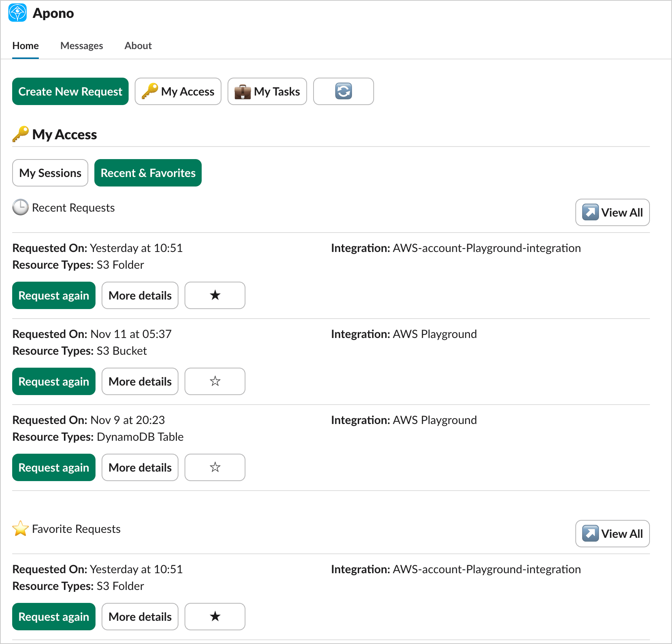Screen dimensions: 672x644
Task: Click the refresh arrows icon button
Action: [x=343, y=91]
